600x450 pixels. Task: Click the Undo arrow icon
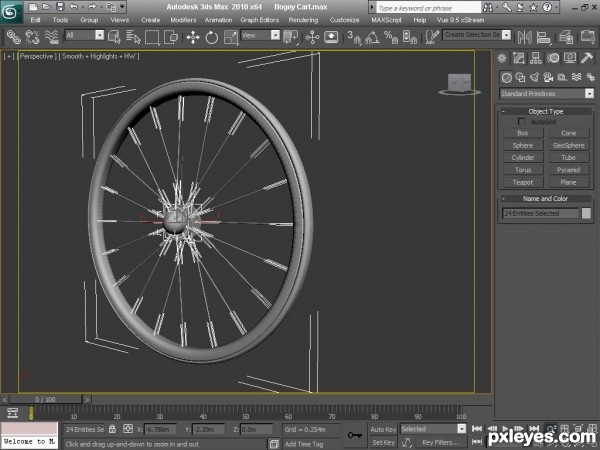coord(74,7)
